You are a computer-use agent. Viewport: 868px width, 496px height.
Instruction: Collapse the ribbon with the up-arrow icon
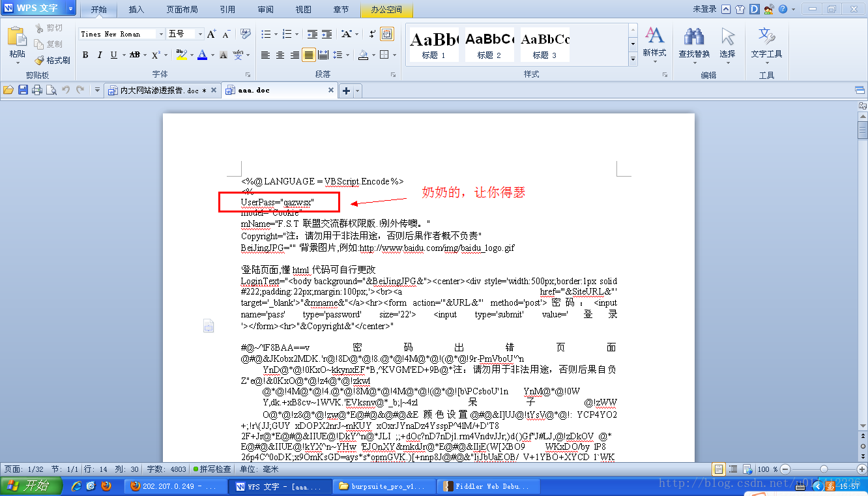725,9
